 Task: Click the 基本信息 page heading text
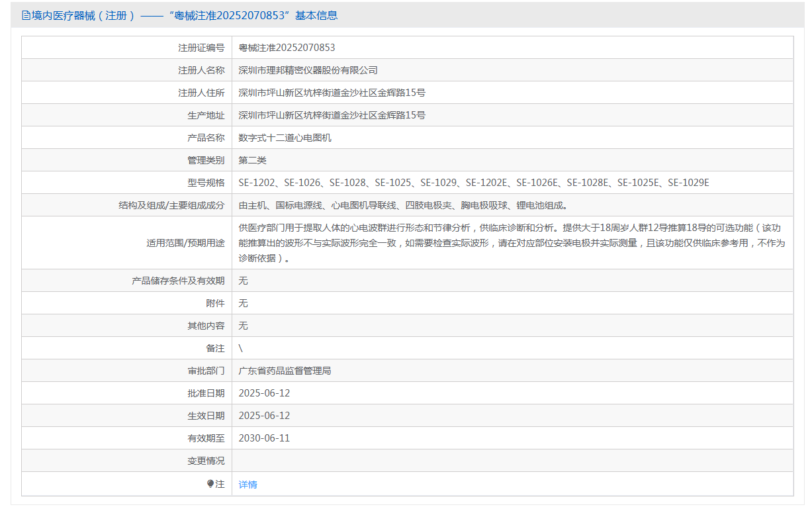click(x=316, y=15)
